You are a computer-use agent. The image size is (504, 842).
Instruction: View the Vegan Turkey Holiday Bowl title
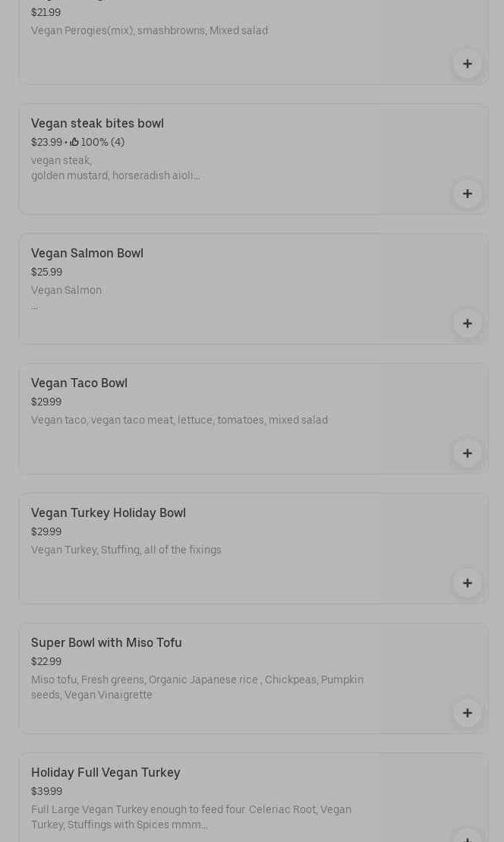click(109, 512)
